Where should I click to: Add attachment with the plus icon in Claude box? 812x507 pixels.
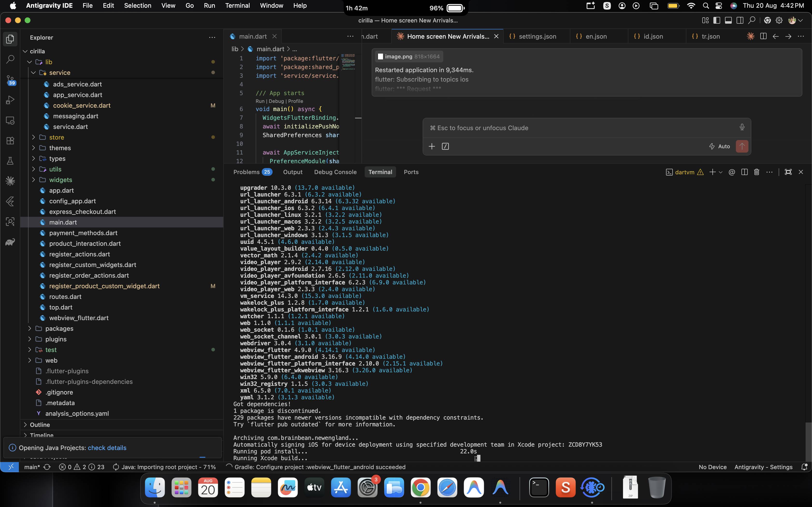432,146
